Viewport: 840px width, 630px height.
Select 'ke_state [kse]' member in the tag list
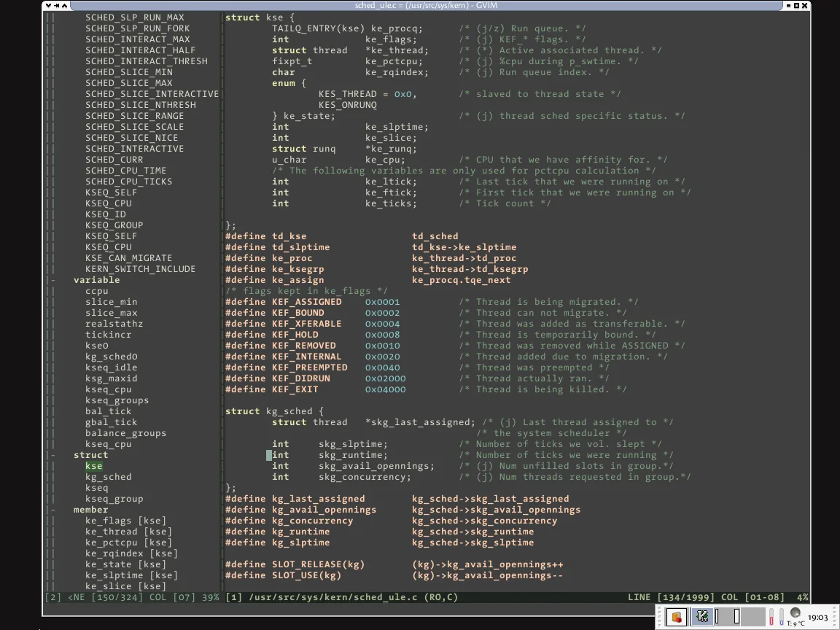[x=125, y=564]
